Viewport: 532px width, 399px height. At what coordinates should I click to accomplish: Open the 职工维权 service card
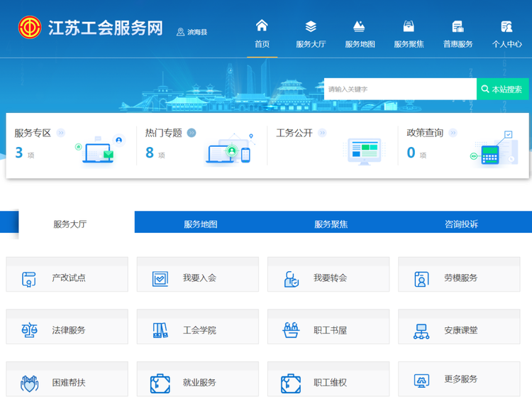[328, 379]
